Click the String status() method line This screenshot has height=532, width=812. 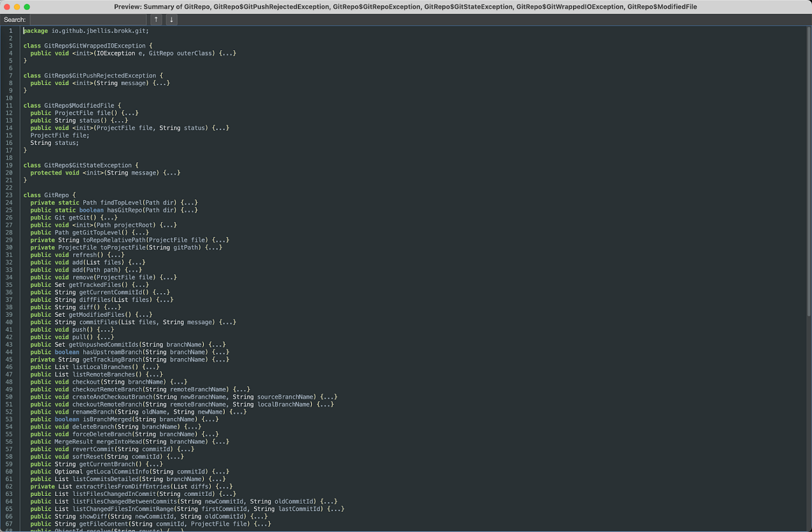(79, 120)
